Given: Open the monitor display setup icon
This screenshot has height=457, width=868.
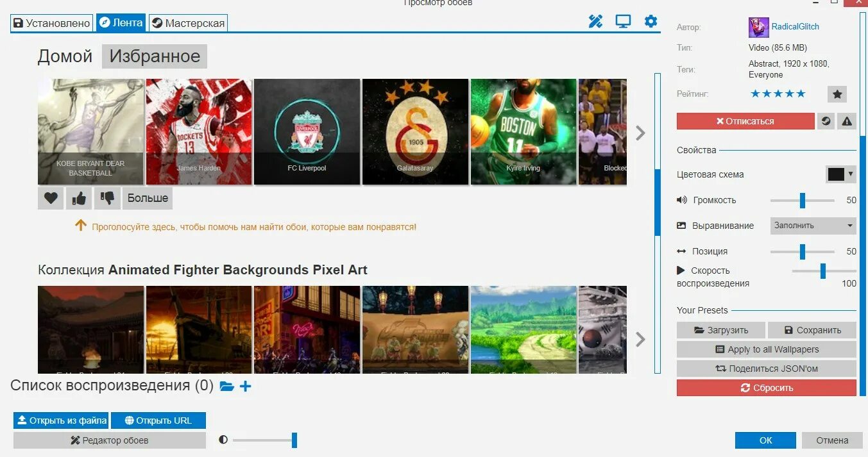Looking at the screenshot, I should point(623,22).
